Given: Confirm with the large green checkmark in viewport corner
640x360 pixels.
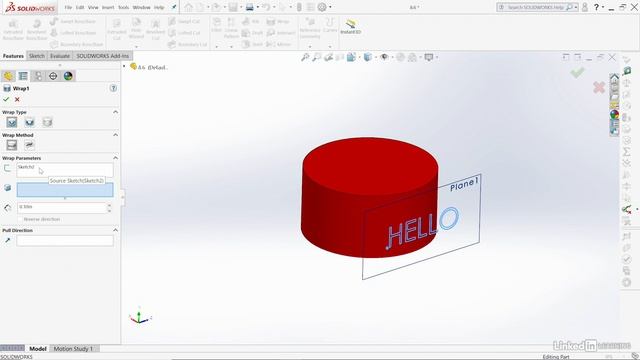Looking at the screenshot, I should click(x=577, y=73).
